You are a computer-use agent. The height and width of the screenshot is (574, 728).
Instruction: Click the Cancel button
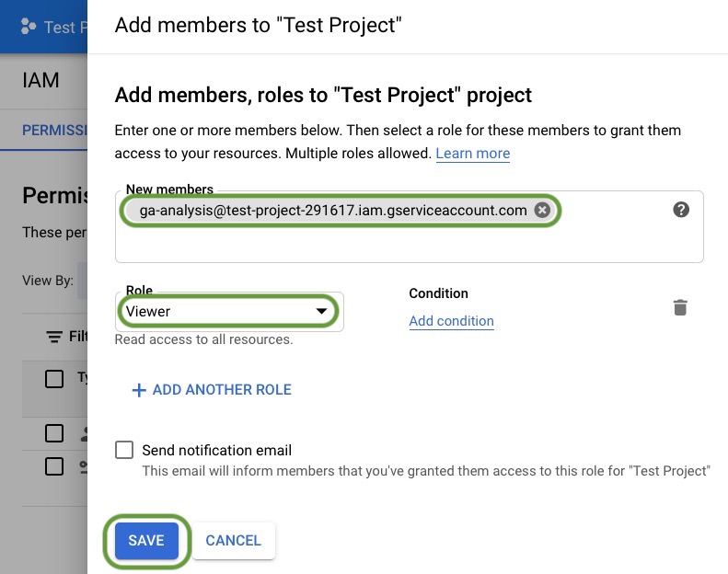[x=233, y=541]
